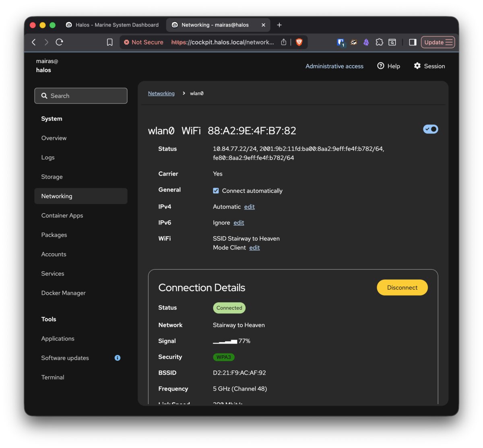Viewport: 483px width, 448px height.
Task: Reload the page with the refresh icon
Action: pos(59,42)
